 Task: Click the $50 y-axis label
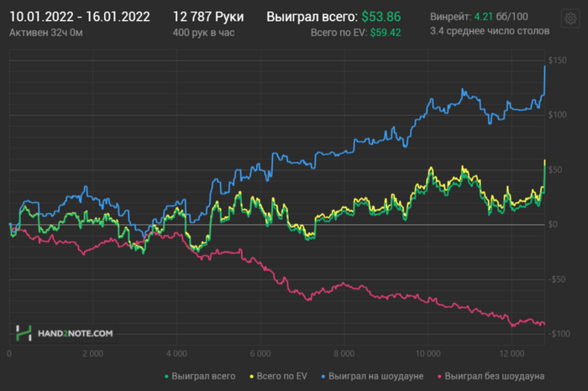(x=555, y=169)
